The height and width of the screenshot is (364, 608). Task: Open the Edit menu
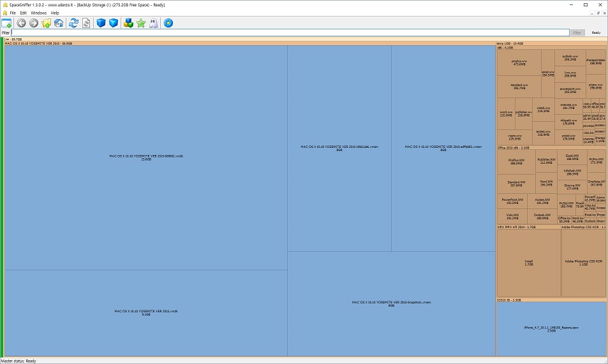[x=23, y=13]
